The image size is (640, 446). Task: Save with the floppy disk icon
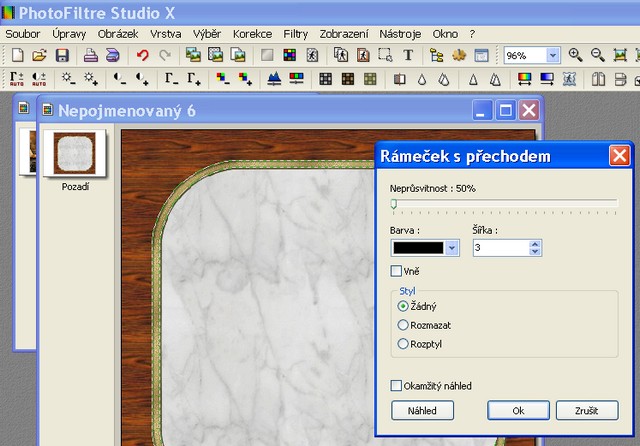62,55
